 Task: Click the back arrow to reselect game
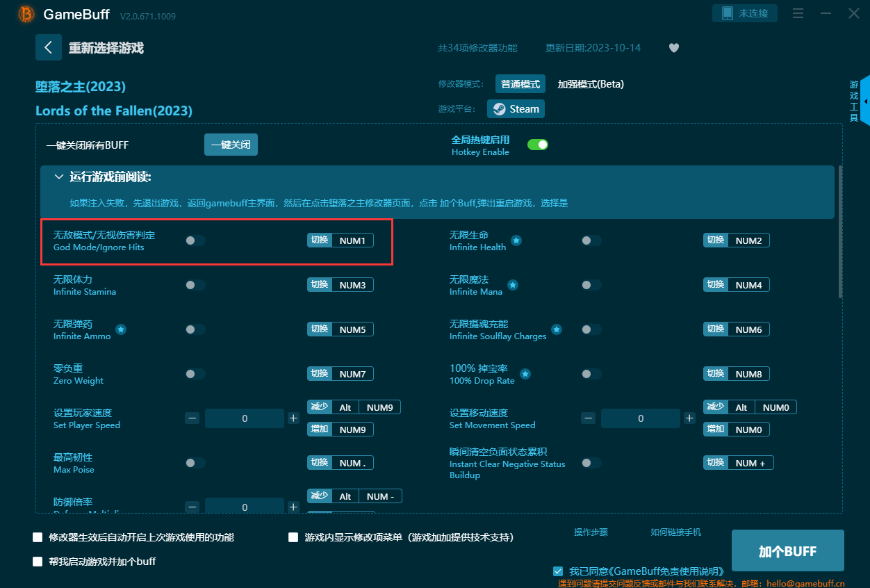tap(49, 47)
